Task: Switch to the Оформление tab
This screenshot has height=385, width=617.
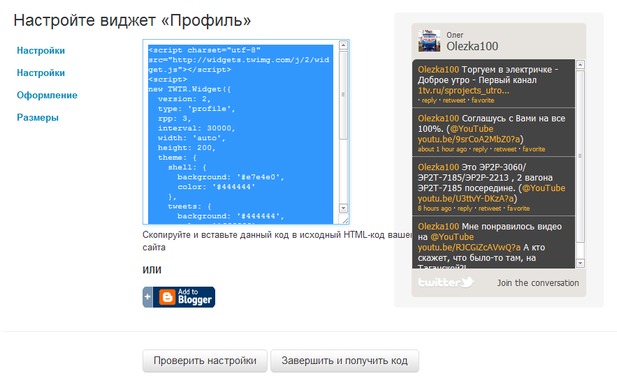Action: point(47,95)
